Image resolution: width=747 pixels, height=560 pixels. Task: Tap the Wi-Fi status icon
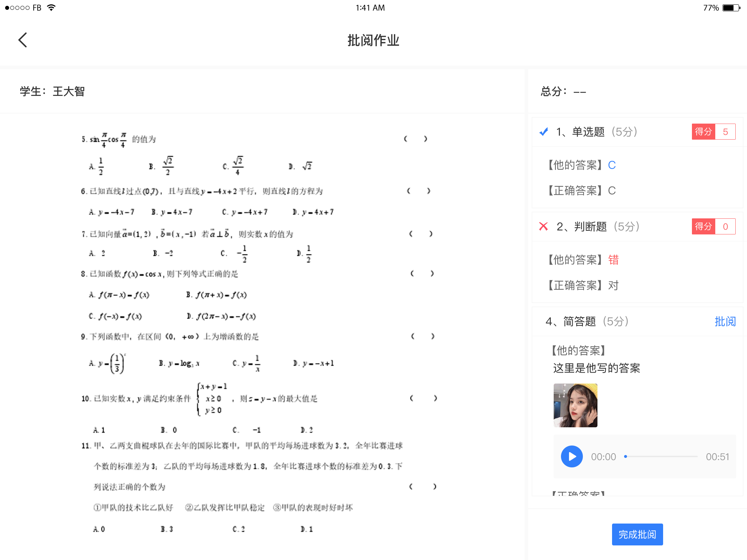click(51, 8)
